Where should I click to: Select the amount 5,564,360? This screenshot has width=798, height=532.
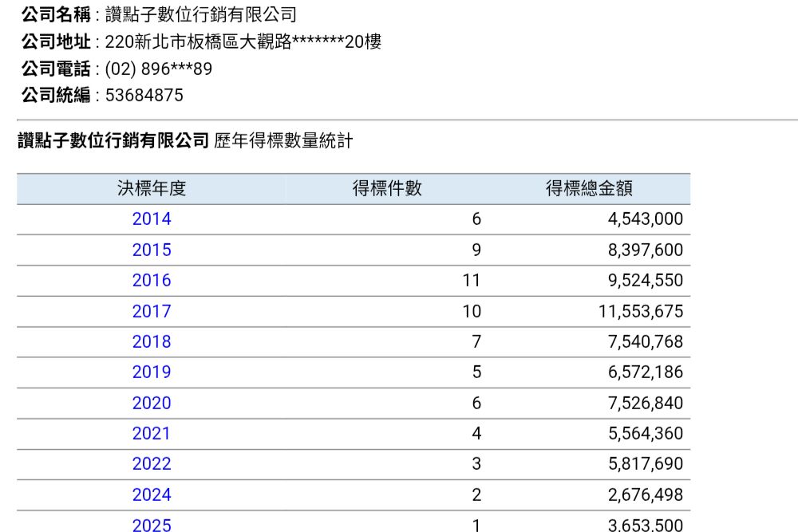(646, 434)
